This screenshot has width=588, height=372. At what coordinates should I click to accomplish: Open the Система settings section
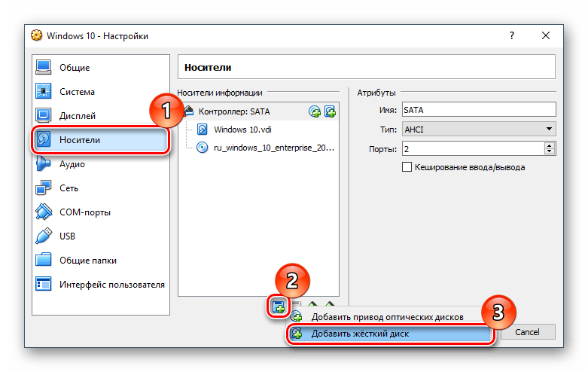100,92
